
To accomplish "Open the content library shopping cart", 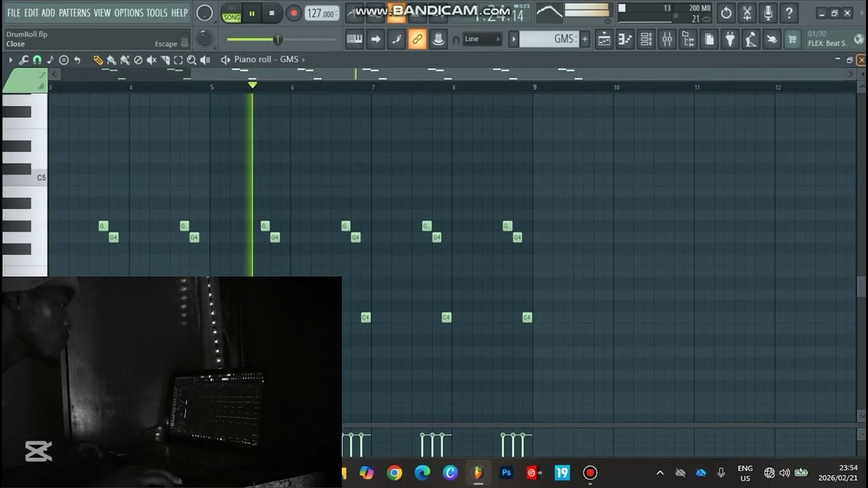I will (791, 39).
